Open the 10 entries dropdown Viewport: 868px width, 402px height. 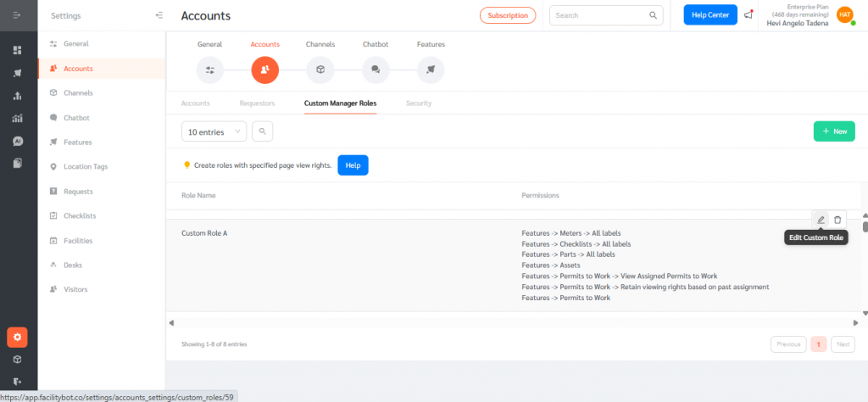(x=214, y=131)
